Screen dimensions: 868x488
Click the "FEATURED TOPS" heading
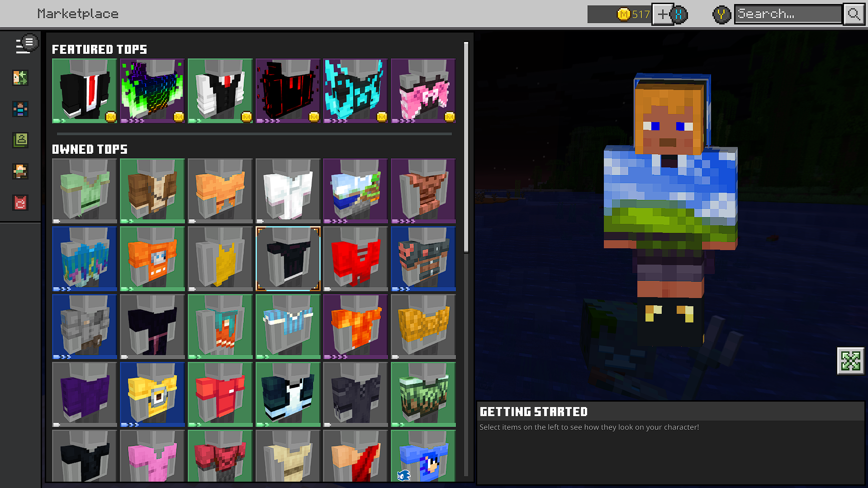pyautogui.click(x=100, y=49)
